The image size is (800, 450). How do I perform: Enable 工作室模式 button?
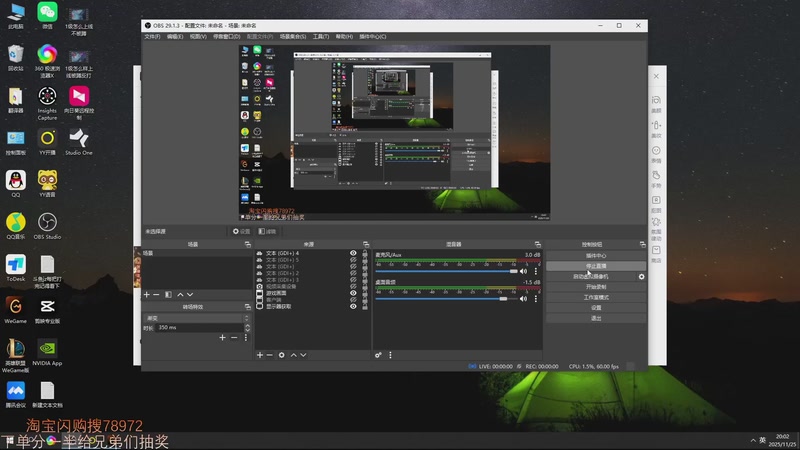click(x=596, y=297)
